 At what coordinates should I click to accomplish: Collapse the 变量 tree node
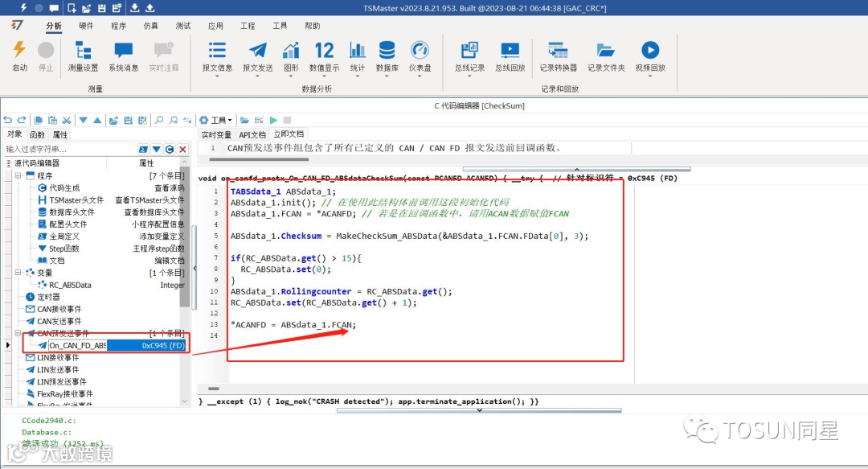click(18, 272)
